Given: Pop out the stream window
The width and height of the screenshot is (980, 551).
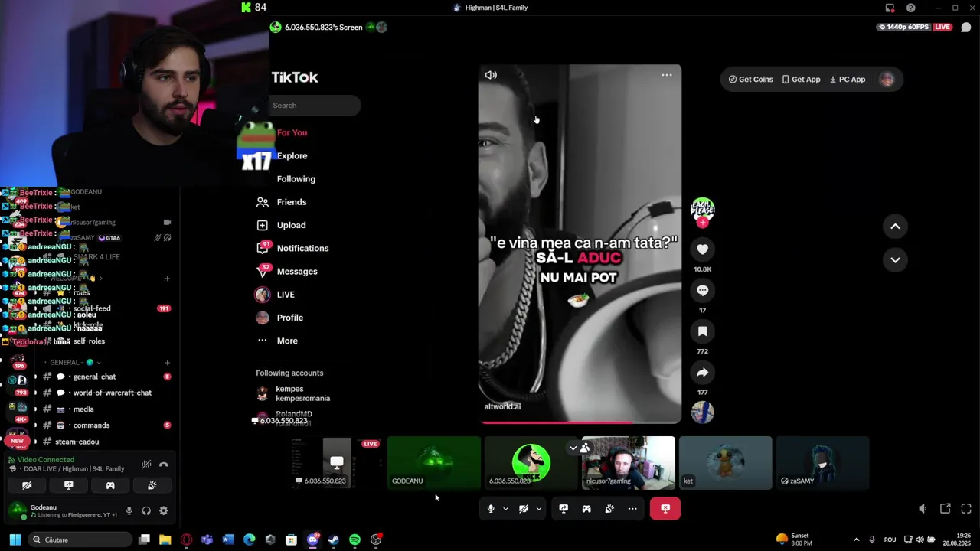Looking at the screenshot, I should [945, 508].
